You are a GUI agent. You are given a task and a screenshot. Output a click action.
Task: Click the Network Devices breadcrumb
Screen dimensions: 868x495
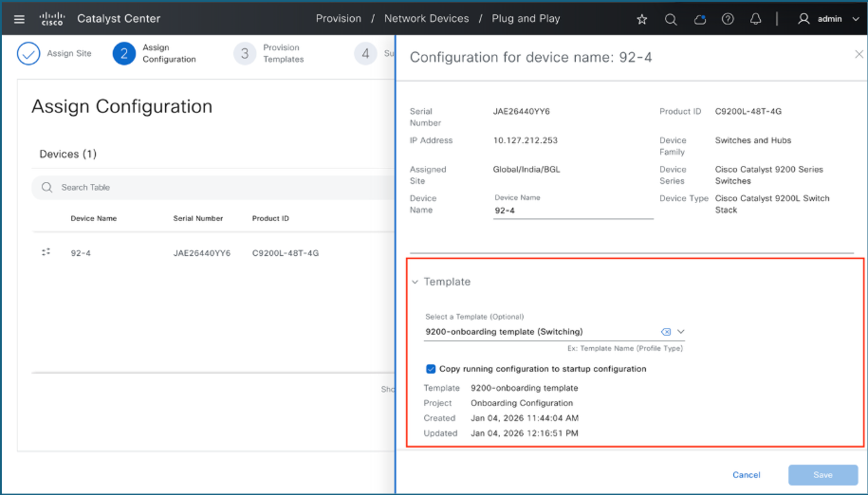(426, 19)
